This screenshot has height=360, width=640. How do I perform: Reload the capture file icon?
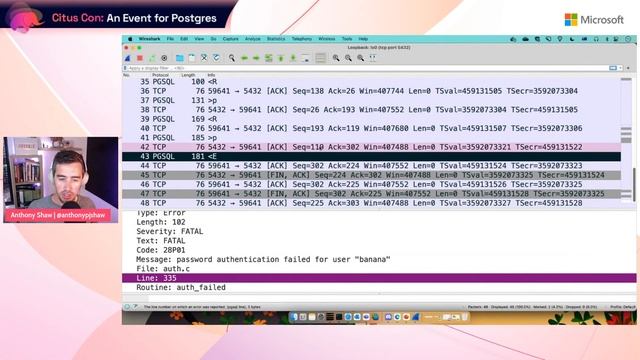[216, 58]
